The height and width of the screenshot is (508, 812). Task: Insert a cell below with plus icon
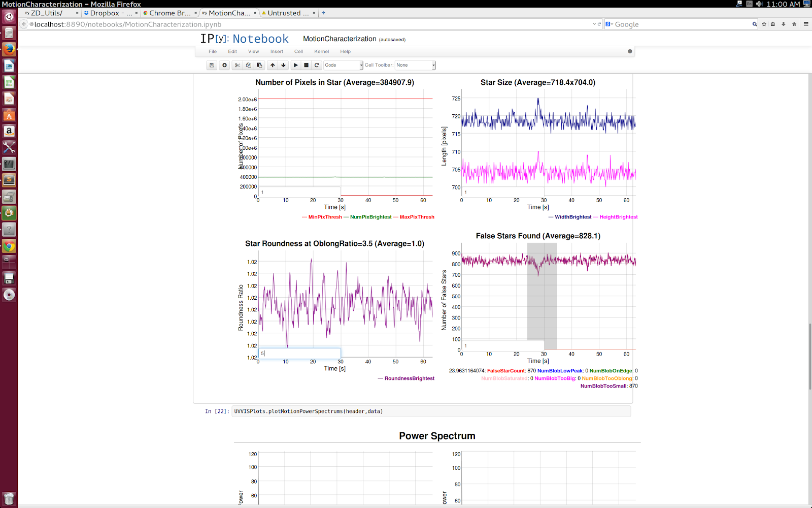tap(224, 65)
